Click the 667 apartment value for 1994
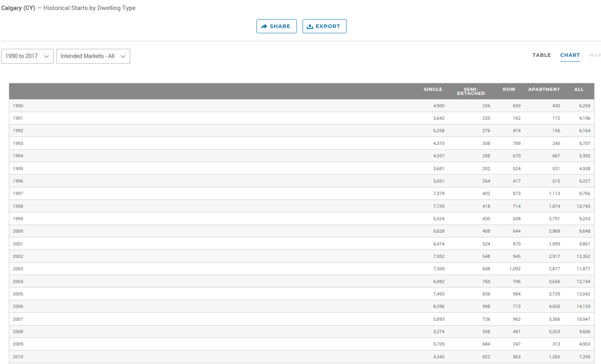 point(556,156)
